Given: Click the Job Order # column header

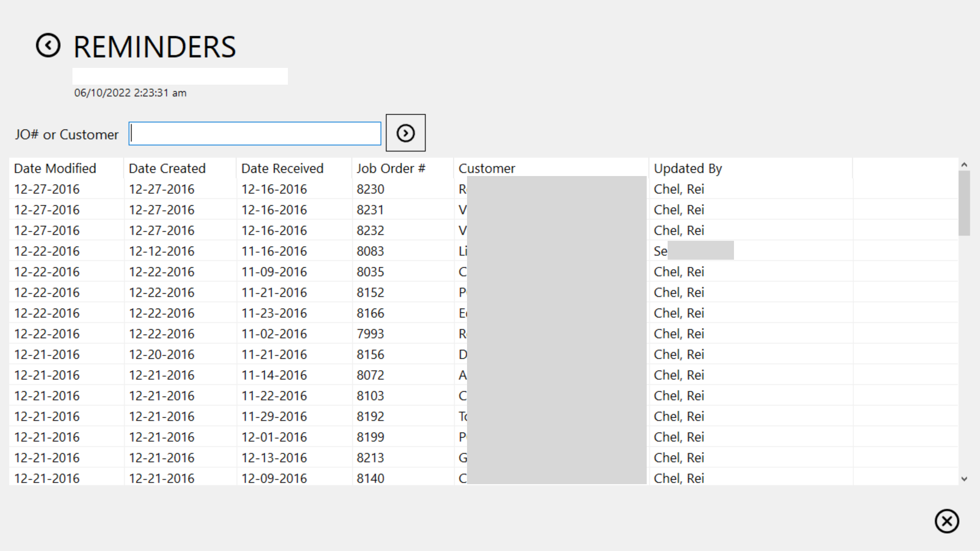Looking at the screenshot, I should point(390,168).
